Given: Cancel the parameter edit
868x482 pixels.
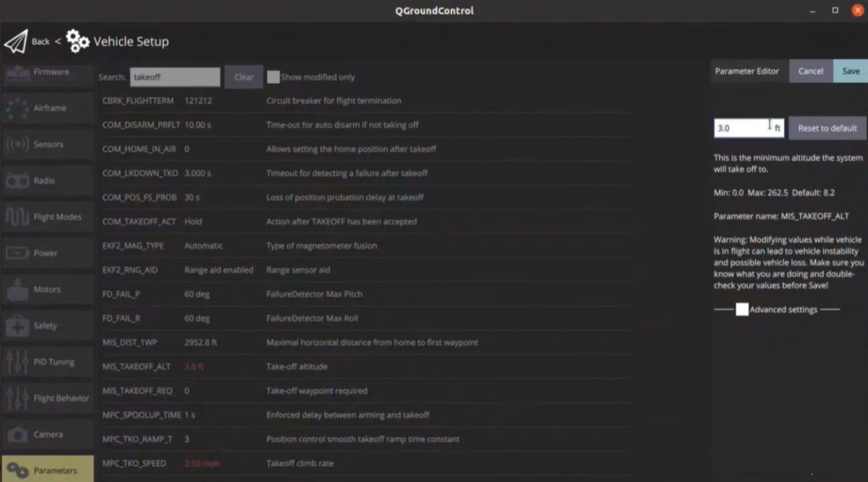Looking at the screenshot, I should tap(811, 71).
